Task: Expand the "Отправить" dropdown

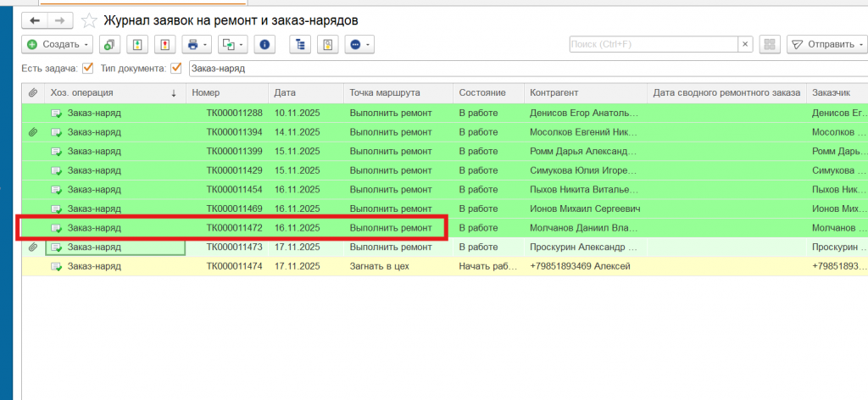Action: tap(826, 44)
